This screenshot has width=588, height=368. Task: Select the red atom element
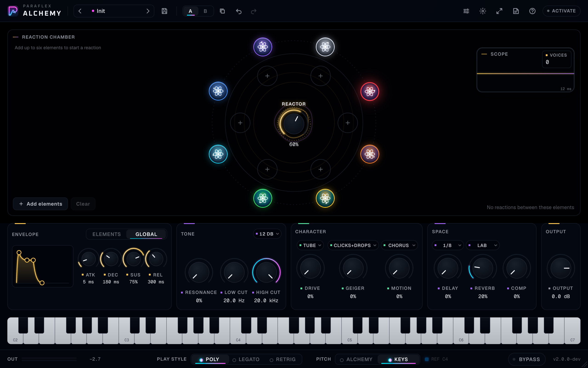click(370, 92)
